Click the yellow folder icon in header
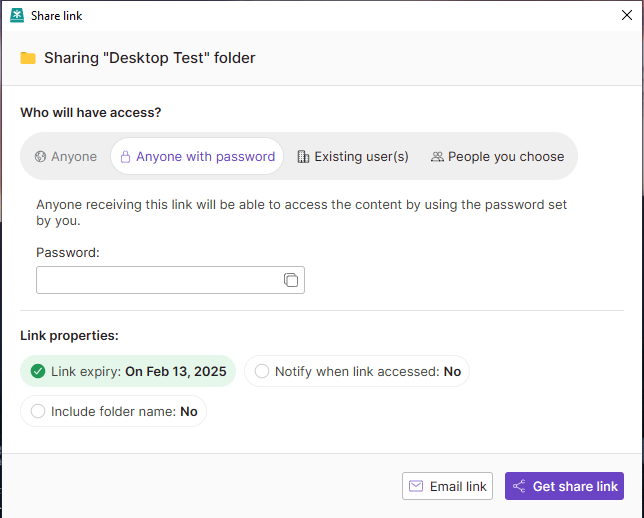Screen dimensions: 644x518 [x=28, y=58]
